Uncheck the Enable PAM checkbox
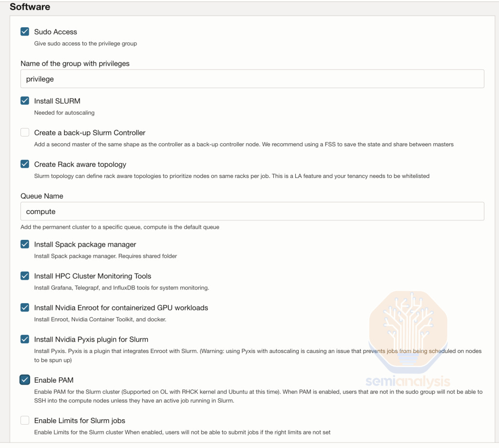Viewport: 499px width, 448px height. tap(25, 380)
